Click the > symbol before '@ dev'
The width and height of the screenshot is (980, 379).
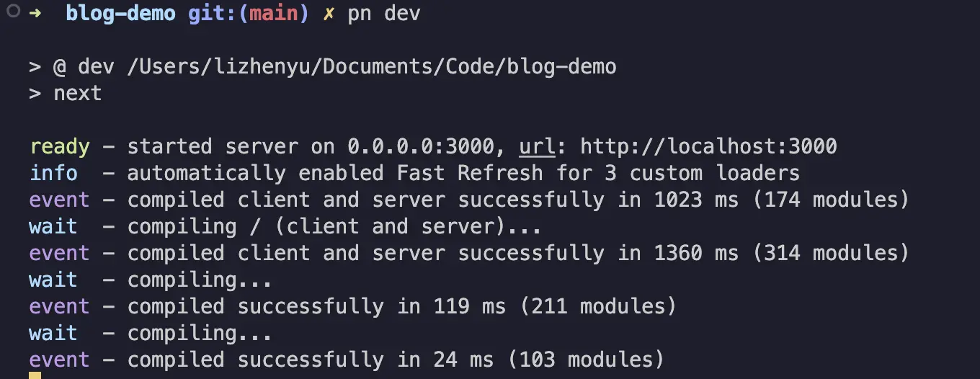coord(35,67)
